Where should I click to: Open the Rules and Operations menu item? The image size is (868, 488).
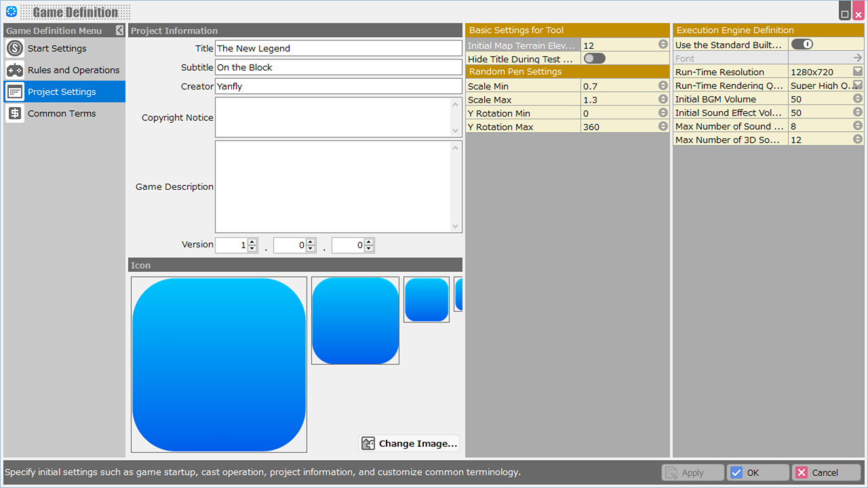[x=73, y=70]
